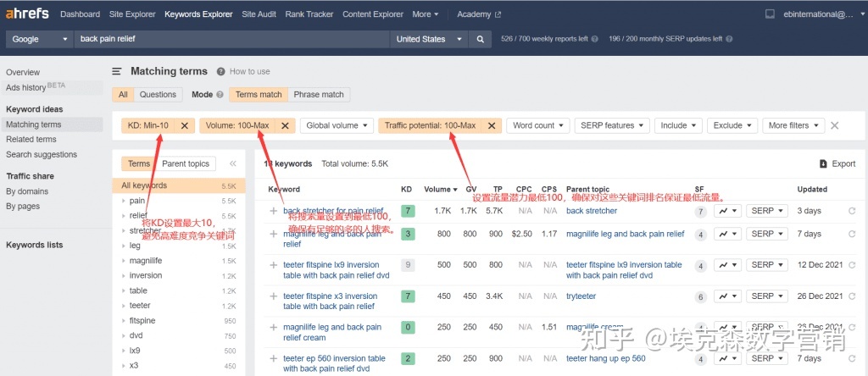Open the Word count filter dropdown
The height and width of the screenshot is (376, 868).
coord(538,125)
